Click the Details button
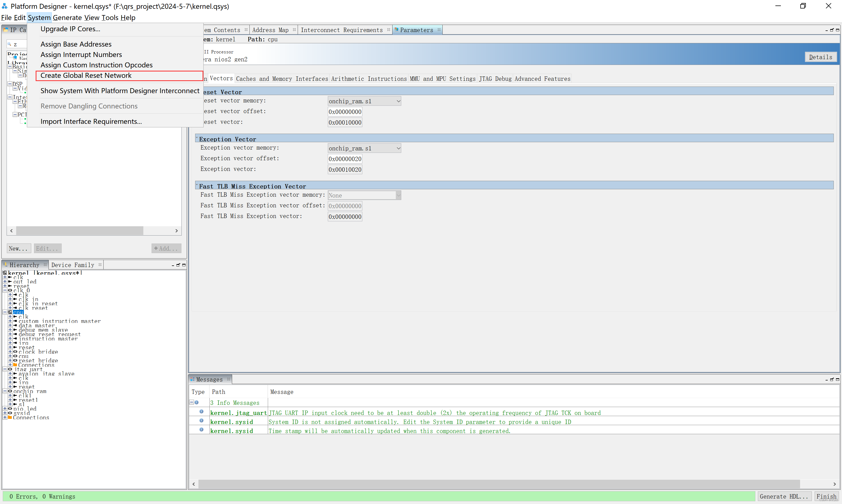Viewport: 842px width, 504px height. click(x=820, y=57)
